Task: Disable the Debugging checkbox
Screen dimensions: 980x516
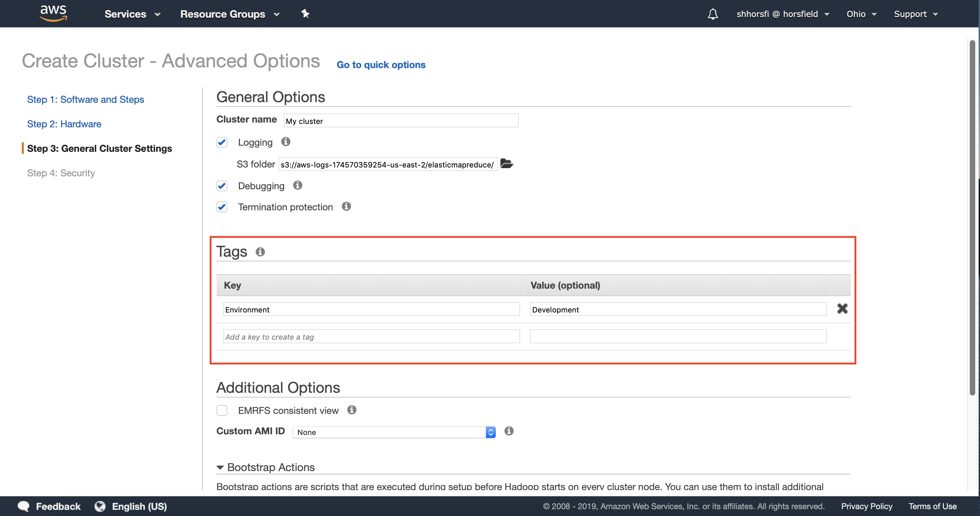Action: pos(222,186)
